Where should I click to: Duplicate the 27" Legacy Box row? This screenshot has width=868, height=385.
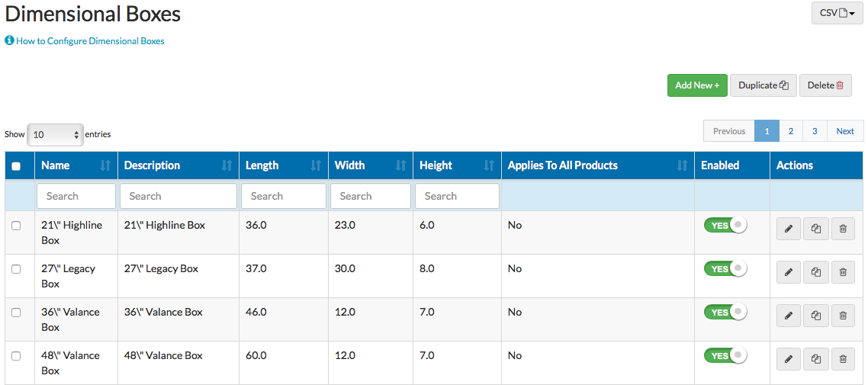[x=815, y=272]
